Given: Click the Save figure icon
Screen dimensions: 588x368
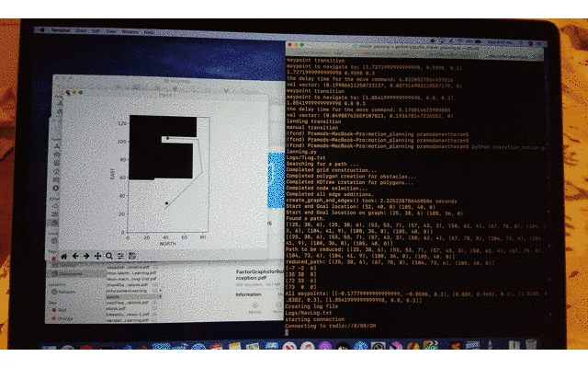Looking at the screenshot, I should point(130,255).
